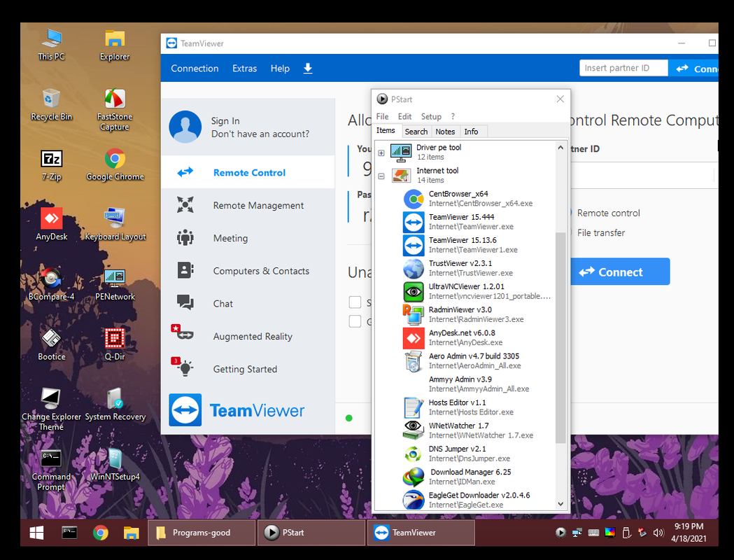Click volume icon in system tray
Viewport: 734px width, 560px height.
point(658,533)
